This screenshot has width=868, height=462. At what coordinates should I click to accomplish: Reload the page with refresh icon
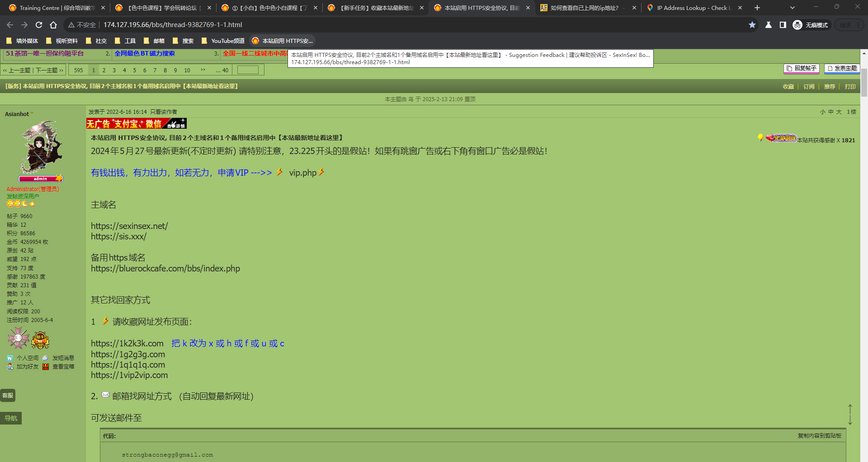[39, 25]
